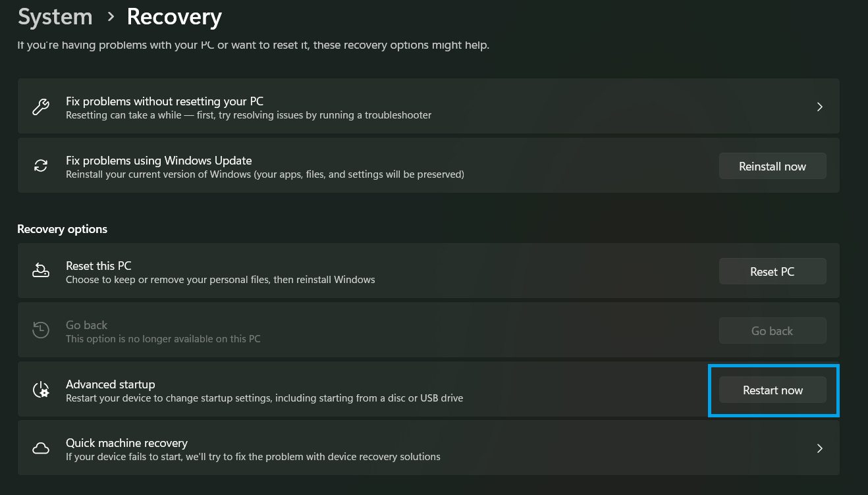Click the Advanced startup power-gear icon
This screenshot has height=495, width=868.
tap(41, 390)
